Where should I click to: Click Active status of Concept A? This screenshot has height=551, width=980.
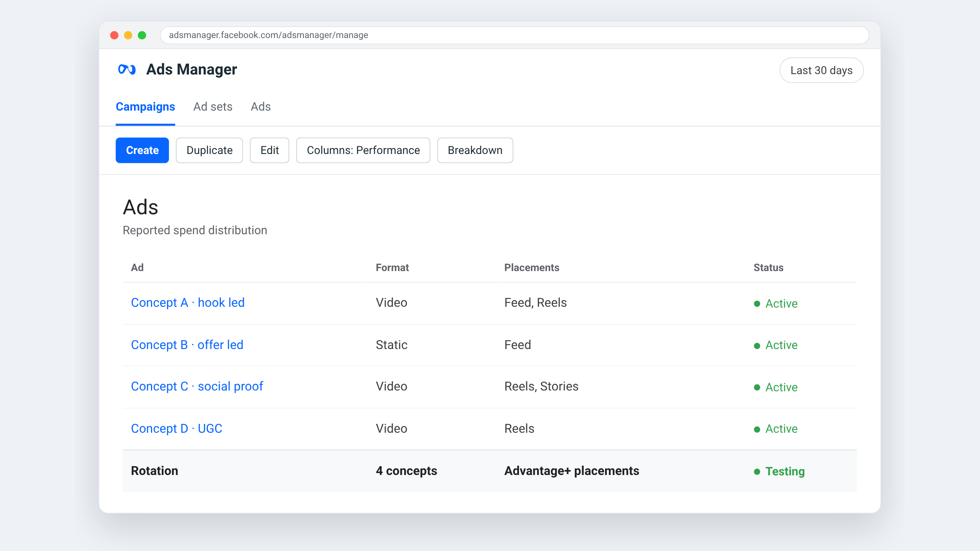776,304
